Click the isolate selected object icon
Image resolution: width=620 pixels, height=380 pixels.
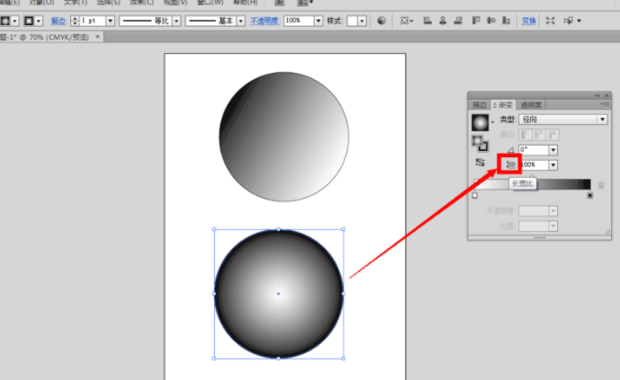(x=550, y=21)
